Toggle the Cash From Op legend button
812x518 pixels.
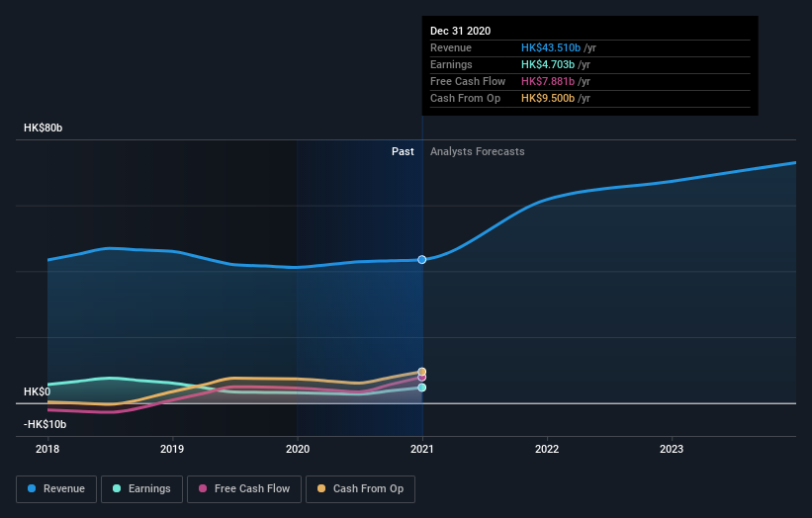click(360, 489)
